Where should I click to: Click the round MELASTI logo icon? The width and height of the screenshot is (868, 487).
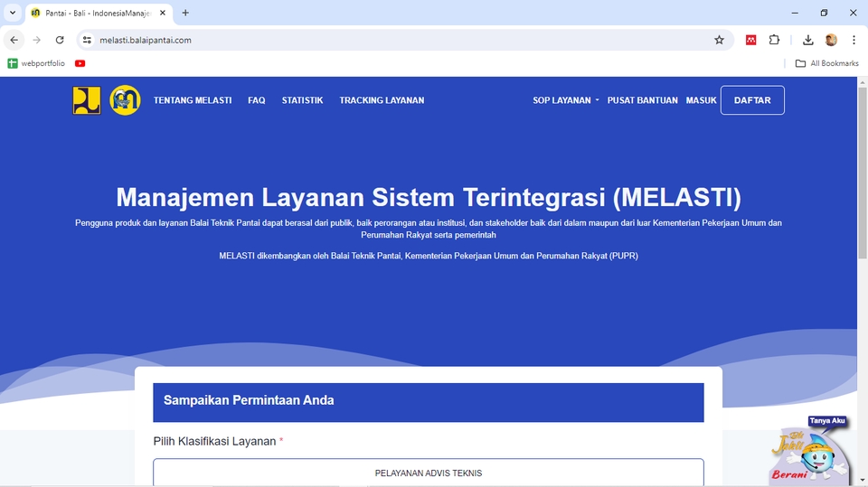click(125, 100)
